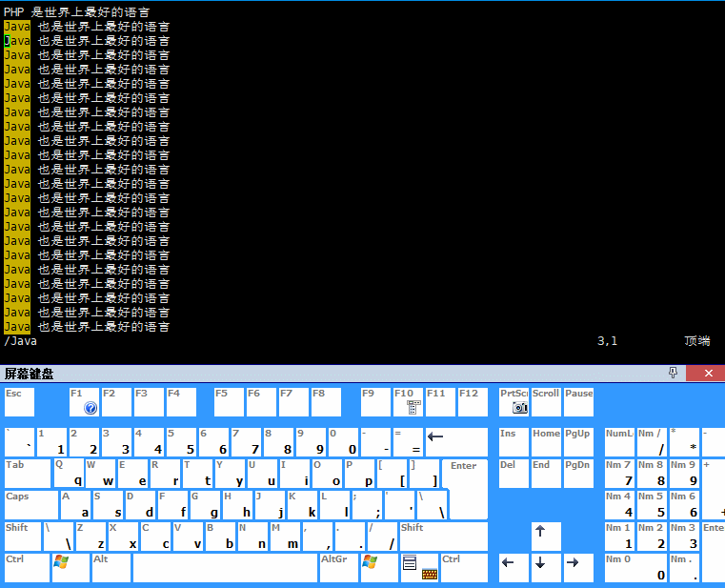The height and width of the screenshot is (588, 725).
Task: Click the /Java search command line
Action: coord(20,341)
